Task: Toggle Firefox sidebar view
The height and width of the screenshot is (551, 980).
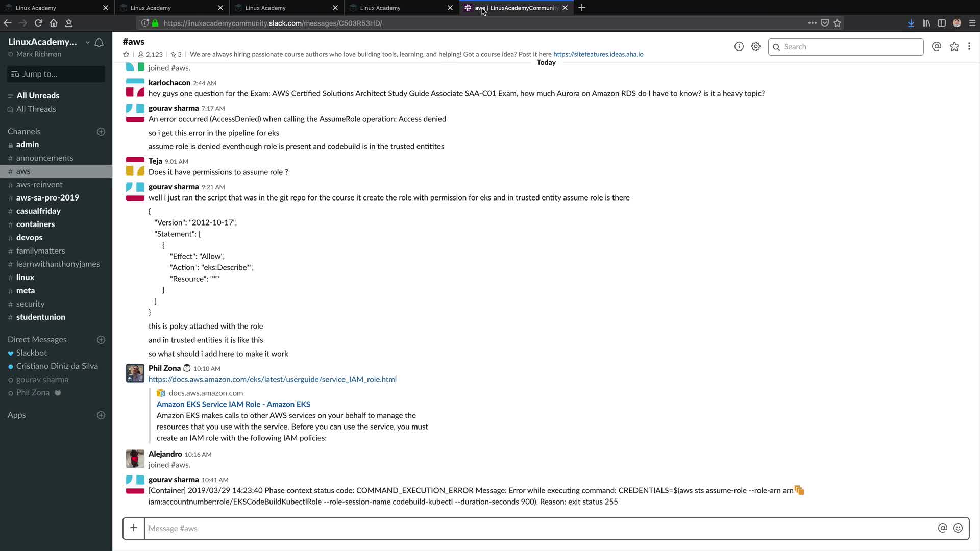Action: 942,23
